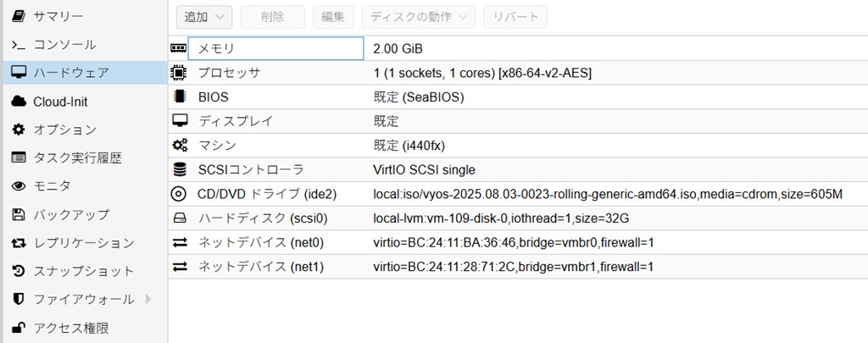The image size is (868, 343).
Task: Open the Cloud-Init section
Action: coord(59,102)
